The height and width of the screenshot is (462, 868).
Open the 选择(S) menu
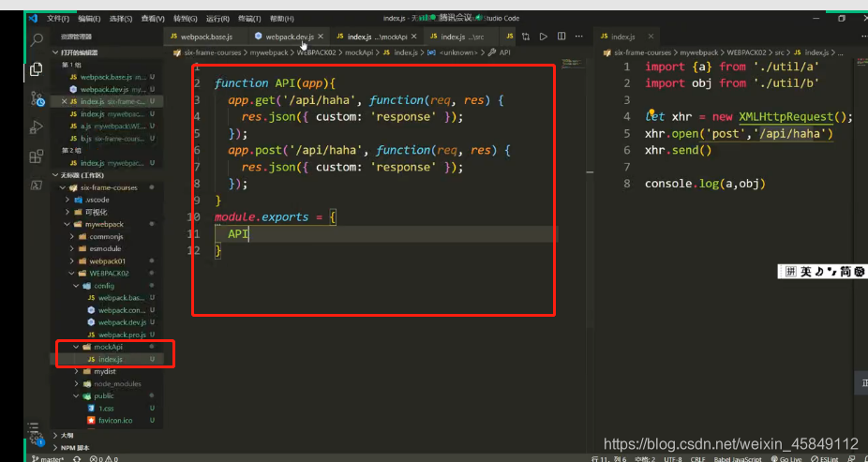(121, 18)
